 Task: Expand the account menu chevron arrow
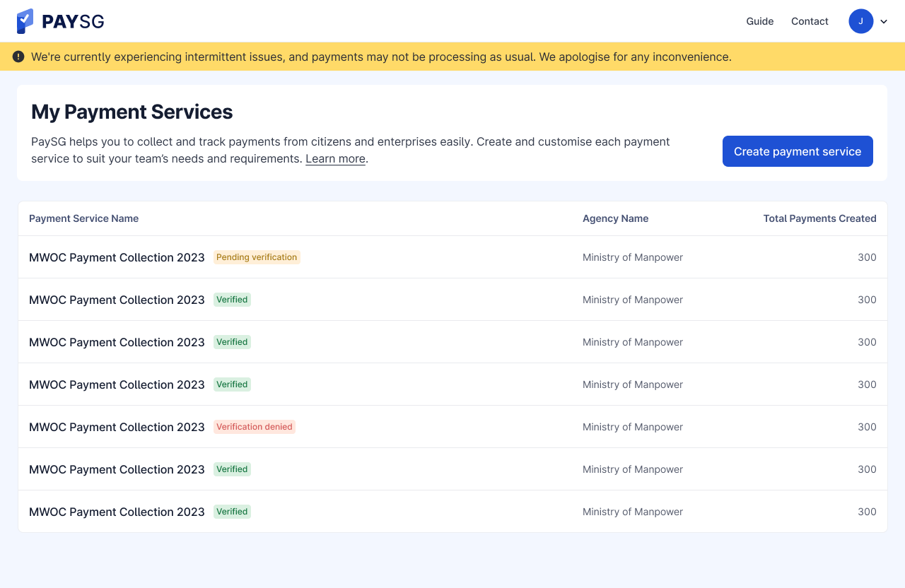[x=884, y=22]
